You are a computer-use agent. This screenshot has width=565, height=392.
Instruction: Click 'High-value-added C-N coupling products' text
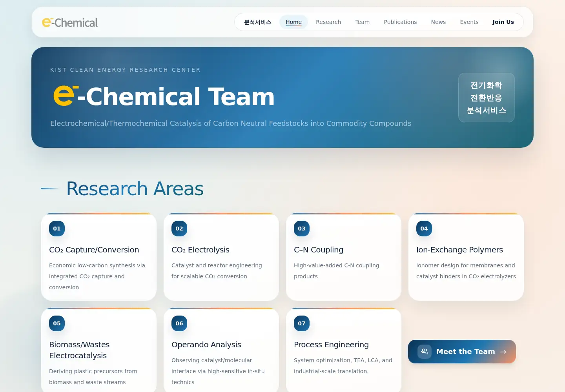pos(337,271)
